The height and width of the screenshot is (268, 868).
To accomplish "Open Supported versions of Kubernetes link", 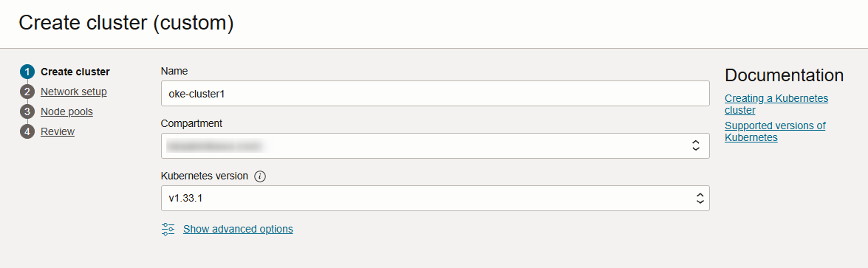I will tap(775, 131).
